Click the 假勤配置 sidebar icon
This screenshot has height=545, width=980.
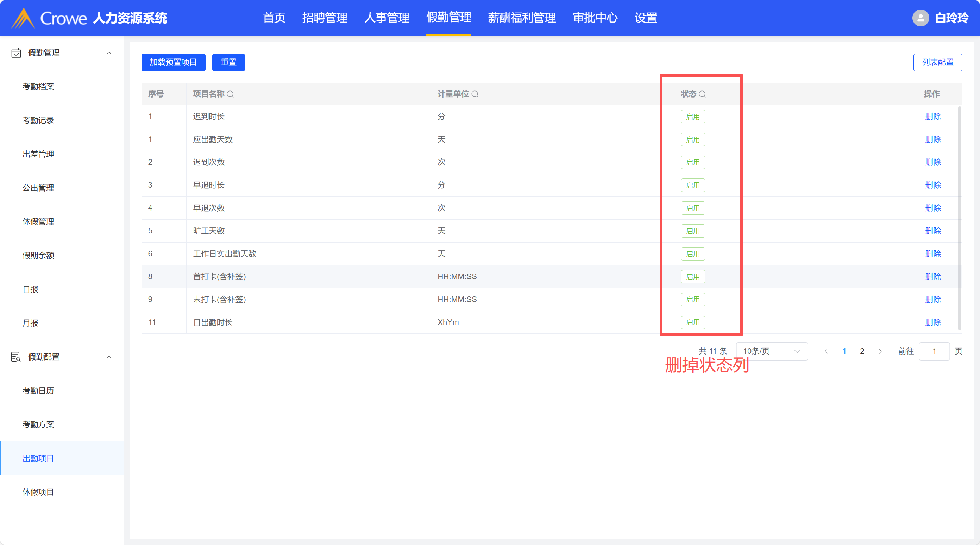(x=16, y=357)
